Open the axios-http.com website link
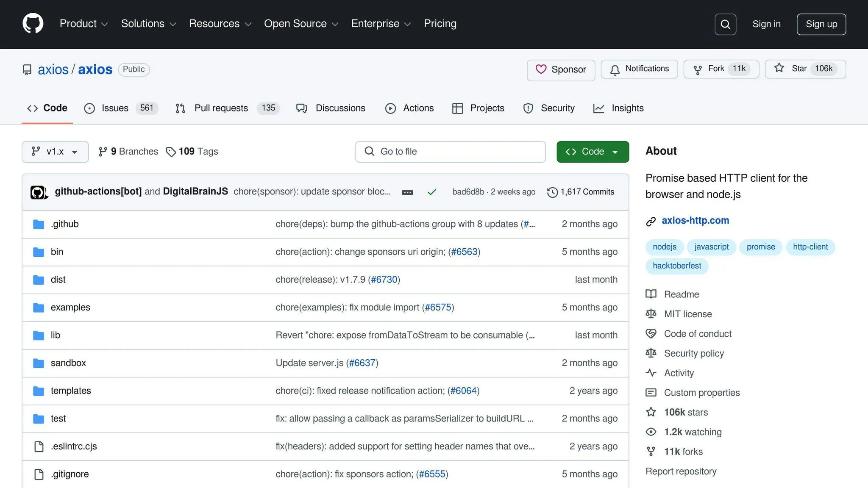 pyautogui.click(x=695, y=221)
